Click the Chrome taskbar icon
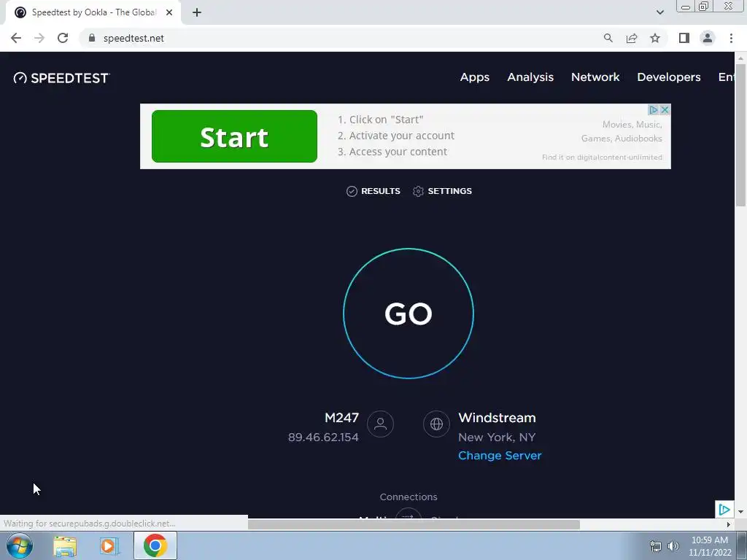The height and width of the screenshot is (560, 747). click(x=155, y=545)
